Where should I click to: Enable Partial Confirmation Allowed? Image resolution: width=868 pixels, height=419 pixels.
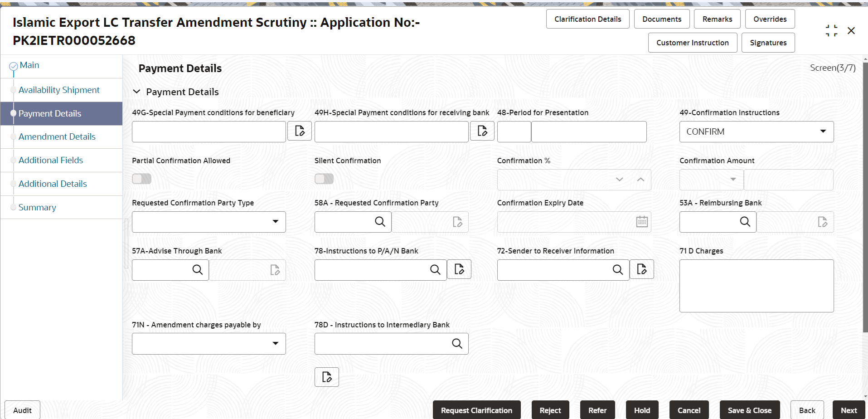pyautogui.click(x=141, y=179)
